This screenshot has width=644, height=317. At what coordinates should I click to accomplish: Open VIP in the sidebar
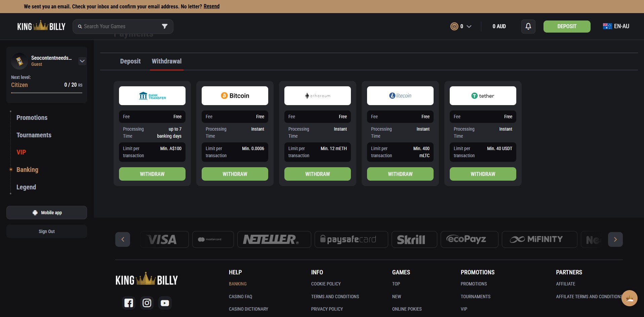click(21, 152)
